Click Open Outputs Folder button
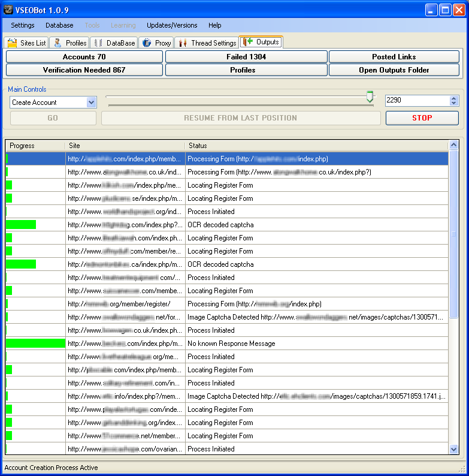Screen dimensions: 469x476 [x=394, y=70]
